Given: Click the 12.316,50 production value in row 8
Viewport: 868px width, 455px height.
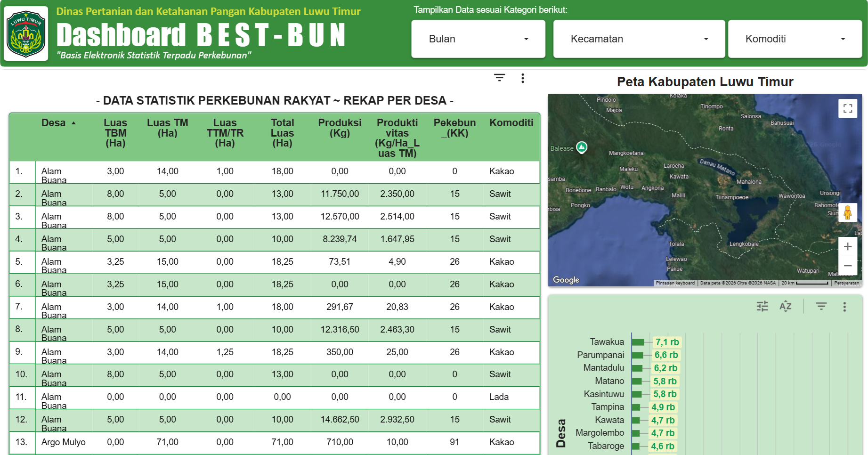Looking at the screenshot, I should [340, 330].
